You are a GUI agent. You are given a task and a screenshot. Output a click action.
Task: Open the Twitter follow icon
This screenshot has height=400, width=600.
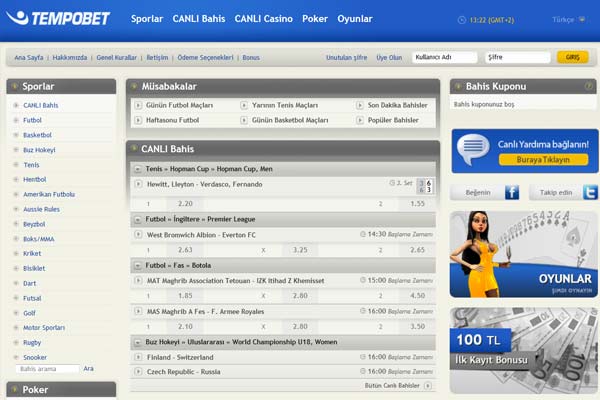[x=590, y=192]
